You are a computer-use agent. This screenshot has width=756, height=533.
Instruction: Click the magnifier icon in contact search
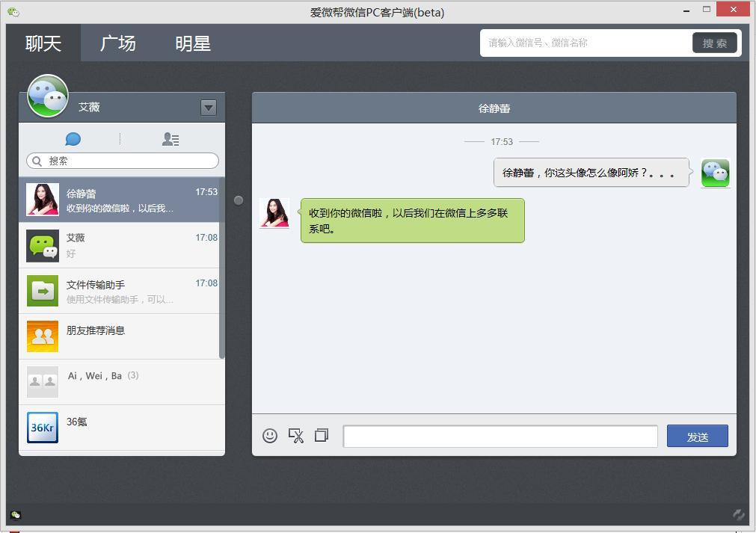37,161
